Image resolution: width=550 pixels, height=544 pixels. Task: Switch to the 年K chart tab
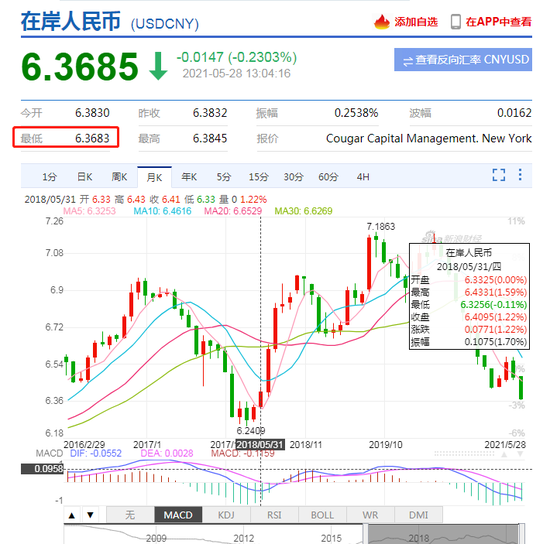(189, 177)
